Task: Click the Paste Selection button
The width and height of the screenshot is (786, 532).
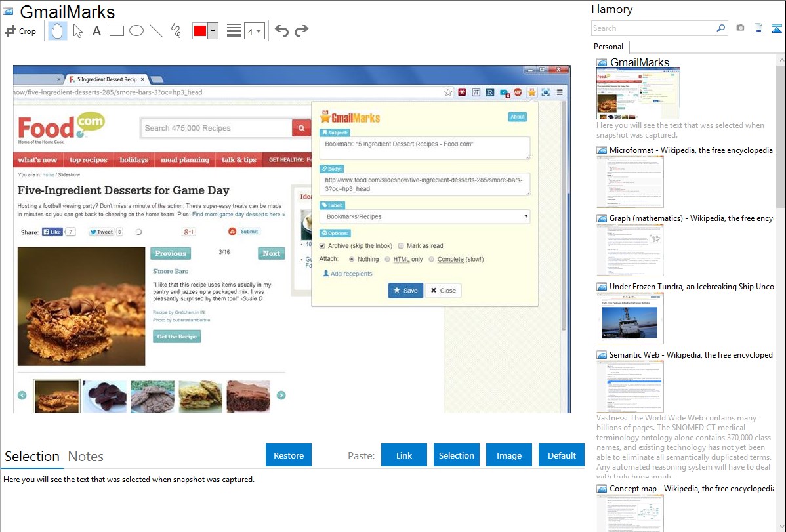Action: pos(456,455)
